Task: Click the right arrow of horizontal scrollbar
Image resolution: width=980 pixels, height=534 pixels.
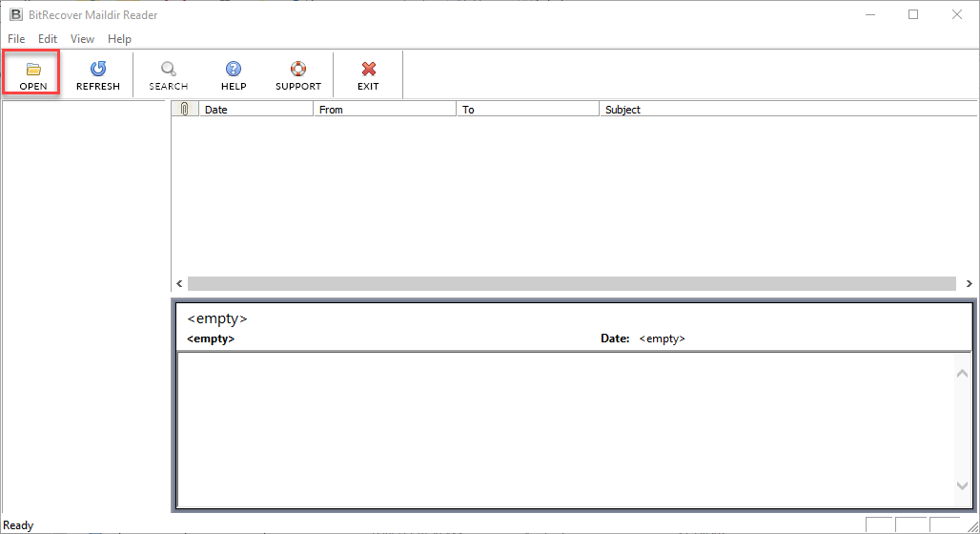Action: (969, 284)
